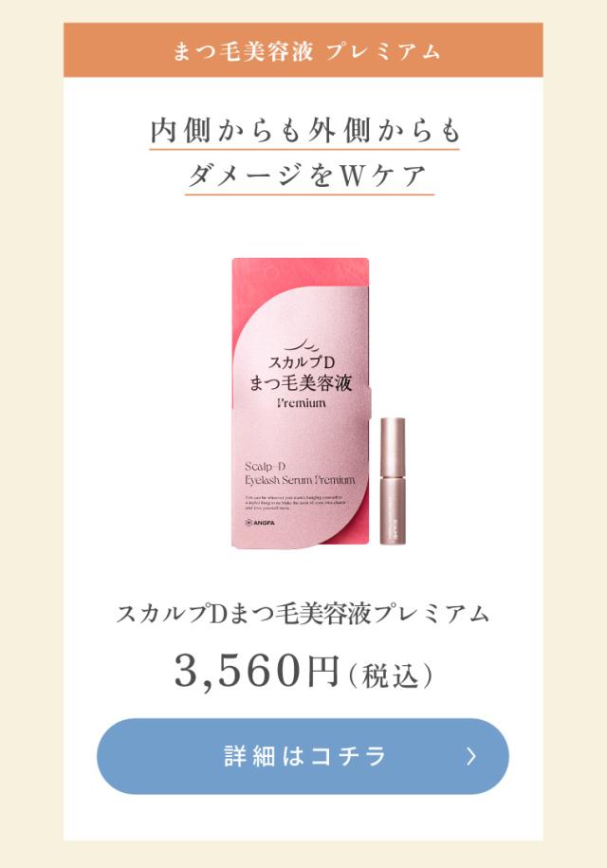Click the right chevron arrow in blue button
Viewport: 607px width, 868px height.
[x=470, y=756]
